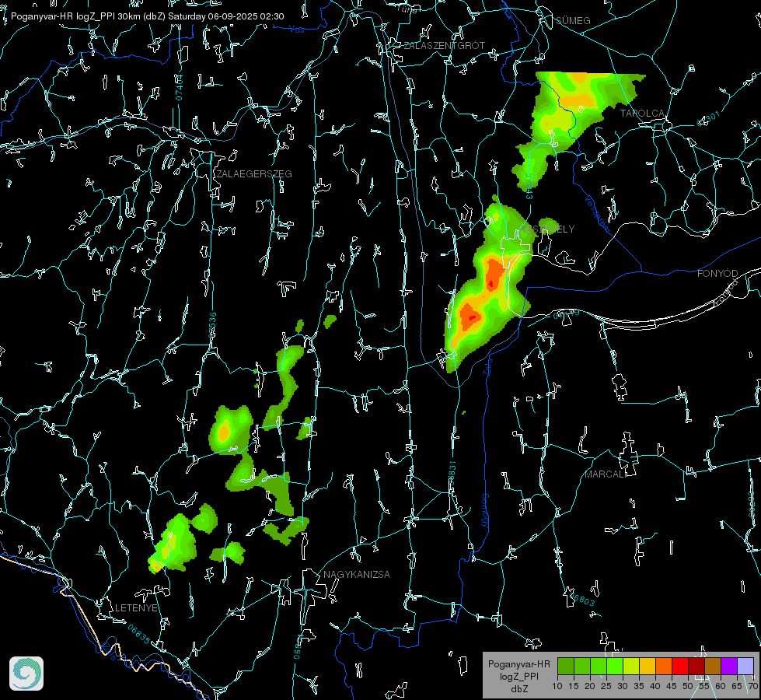The width and height of the screenshot is (761, 700).
Task: Click the 40–45 dBZ orange swatch
Action: pos(664,666)
